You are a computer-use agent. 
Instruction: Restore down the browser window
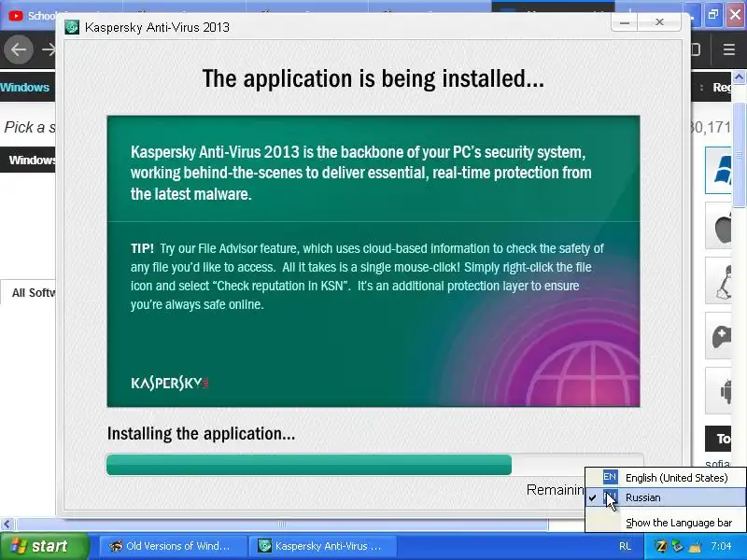pyautogui.click(x=712, y=14)
